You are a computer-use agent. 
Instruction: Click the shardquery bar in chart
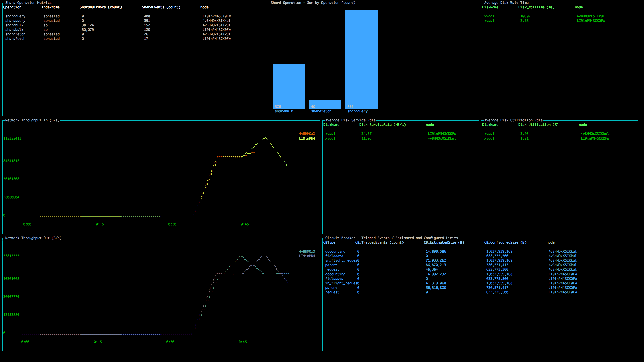click(361, 59)
